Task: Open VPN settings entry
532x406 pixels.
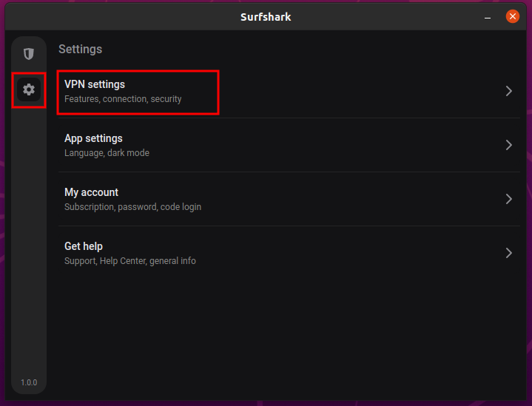Action: (x=289, y=91)
